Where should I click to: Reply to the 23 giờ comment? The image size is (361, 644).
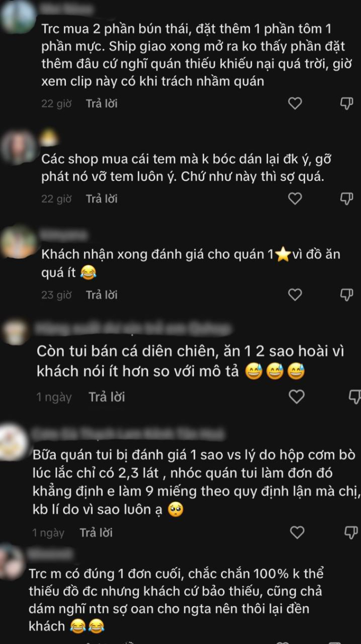pyautogui.click(x=102, y=294)
